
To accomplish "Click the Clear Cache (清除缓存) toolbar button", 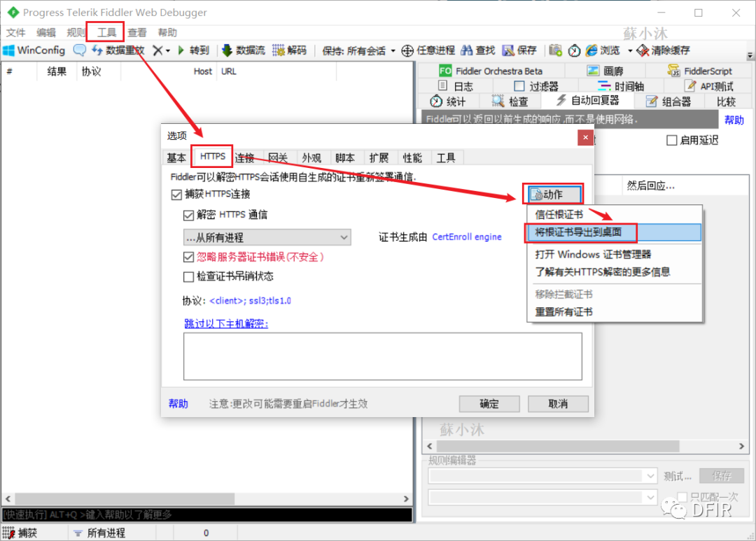I will (x=664, y=50).
